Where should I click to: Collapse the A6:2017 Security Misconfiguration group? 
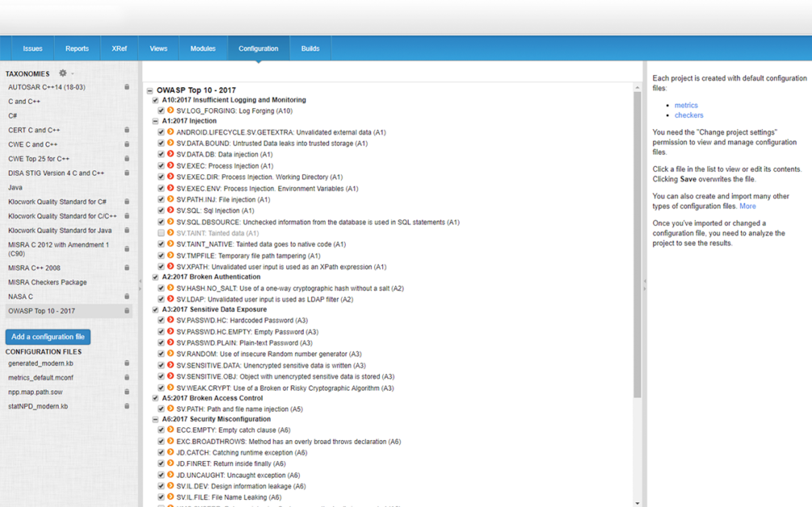(x=155, y=420)
